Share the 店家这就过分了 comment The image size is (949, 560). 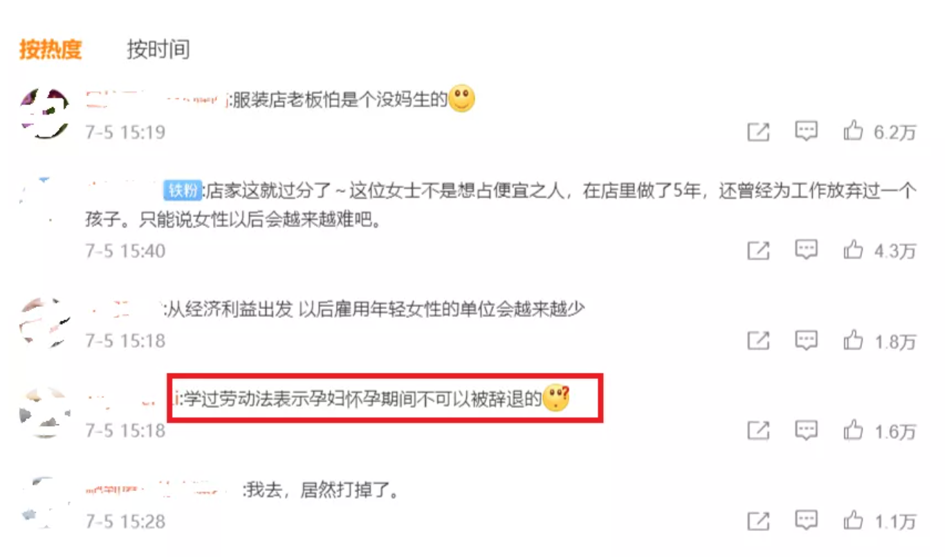759,250
